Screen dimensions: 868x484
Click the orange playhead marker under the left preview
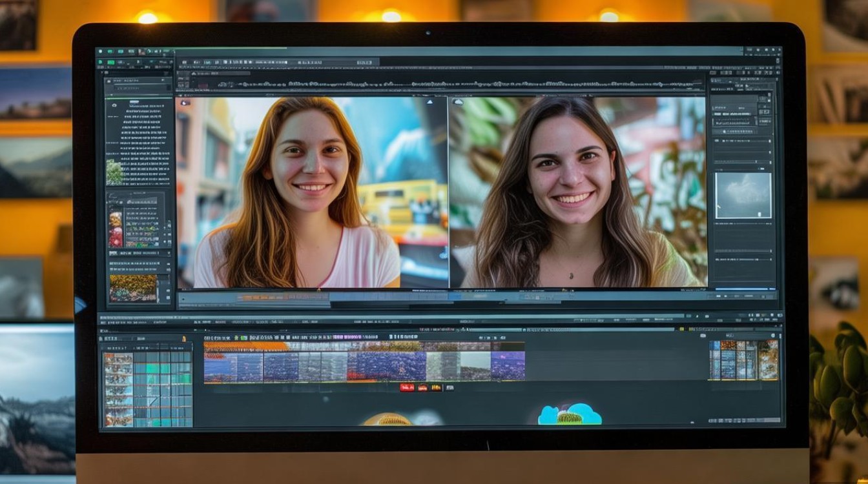point(318,291)
